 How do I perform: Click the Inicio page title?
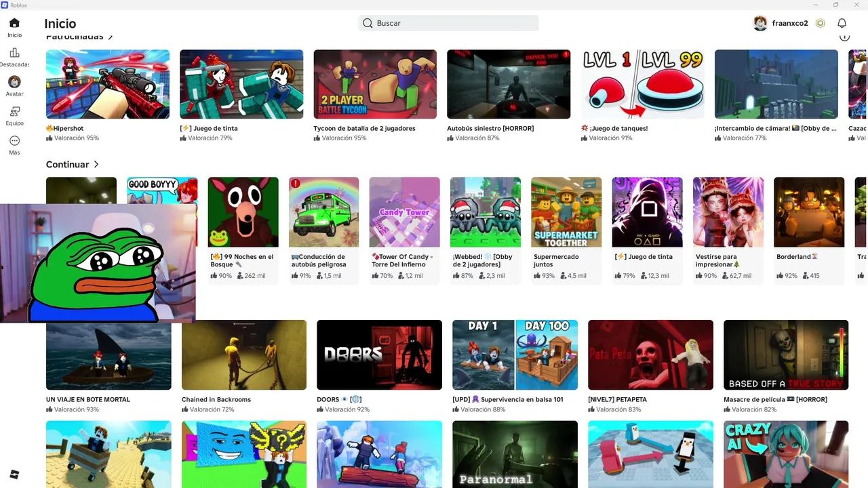60,24
